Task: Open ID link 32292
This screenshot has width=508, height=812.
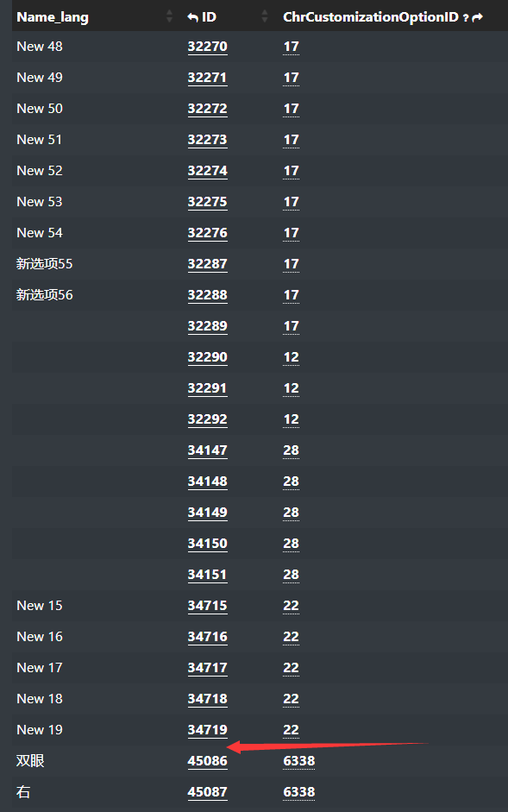Action: point(207,419)
